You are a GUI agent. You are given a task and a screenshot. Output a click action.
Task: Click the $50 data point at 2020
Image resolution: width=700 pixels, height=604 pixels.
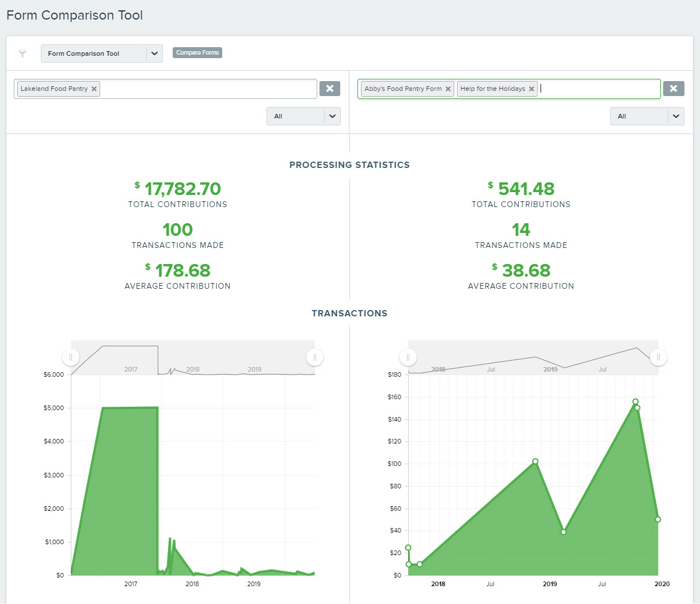tap(658, 519)
